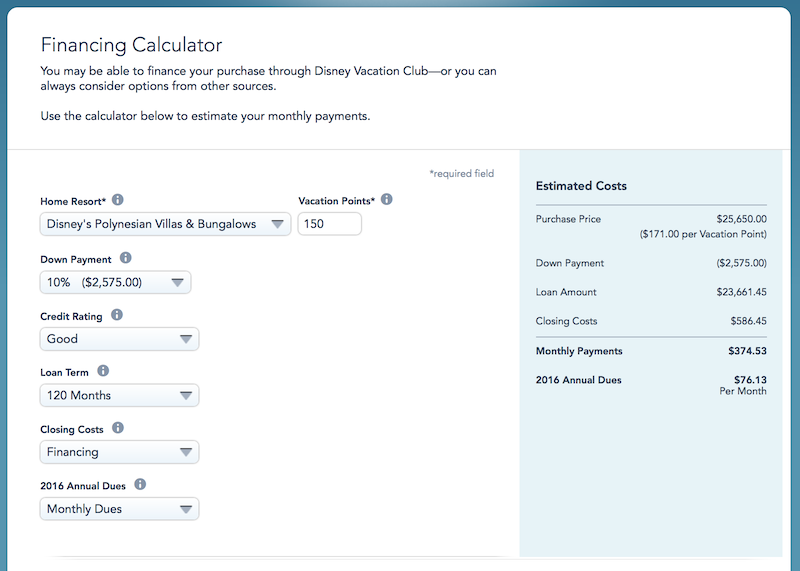The width and height of the screenshot is (800, 571).
Task: Click the Financing Calculator heading
Action: click(131, 45)
